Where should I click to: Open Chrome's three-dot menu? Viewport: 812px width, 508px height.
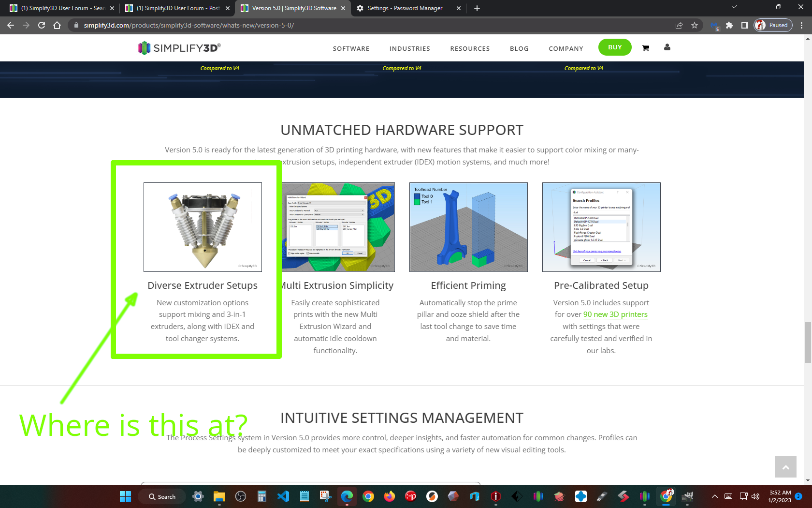click(x=802, y=25)
